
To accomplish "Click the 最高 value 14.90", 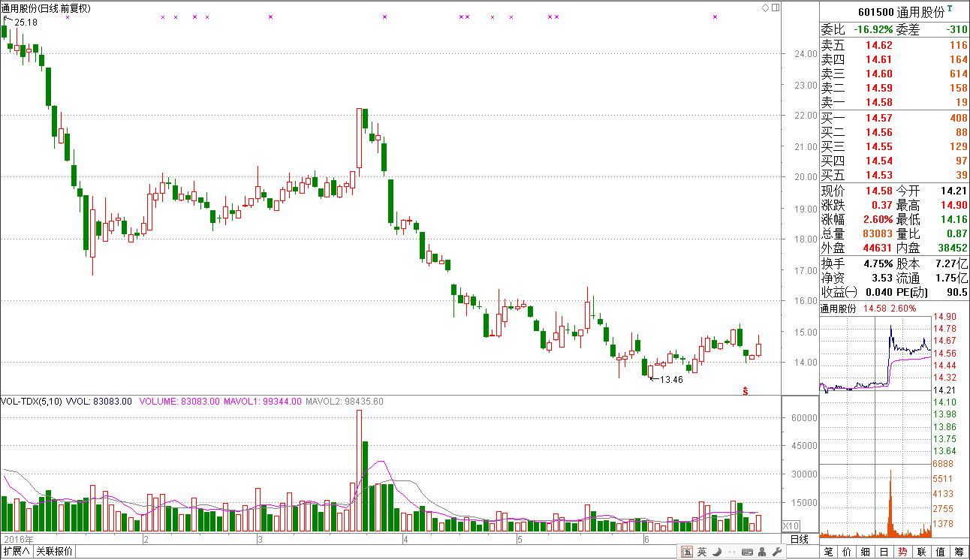I will click(954, 205).
